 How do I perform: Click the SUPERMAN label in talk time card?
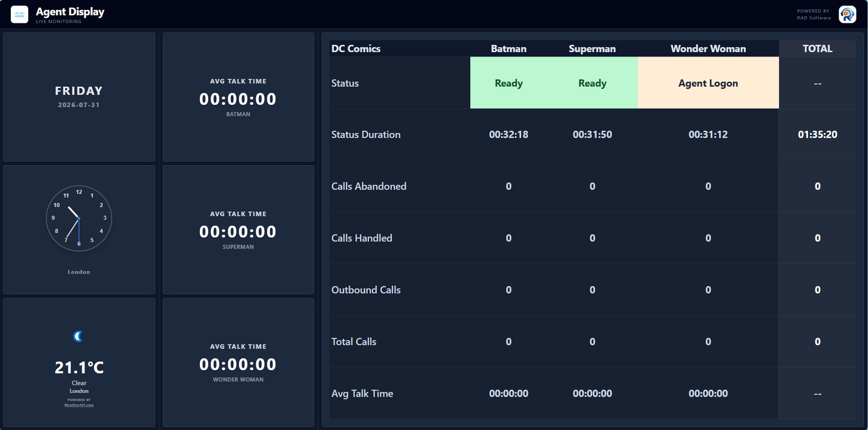(x=238, y=247)
